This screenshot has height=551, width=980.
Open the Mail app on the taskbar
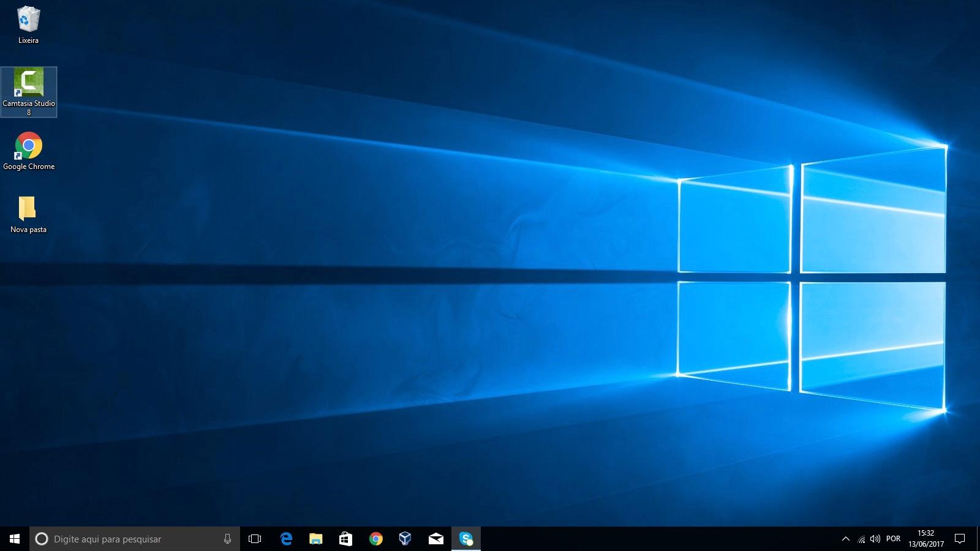click(436, 539)
